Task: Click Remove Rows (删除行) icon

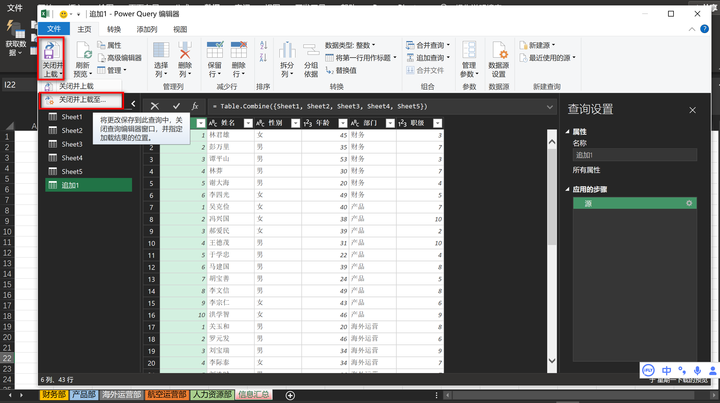Action: coord(238,51)
